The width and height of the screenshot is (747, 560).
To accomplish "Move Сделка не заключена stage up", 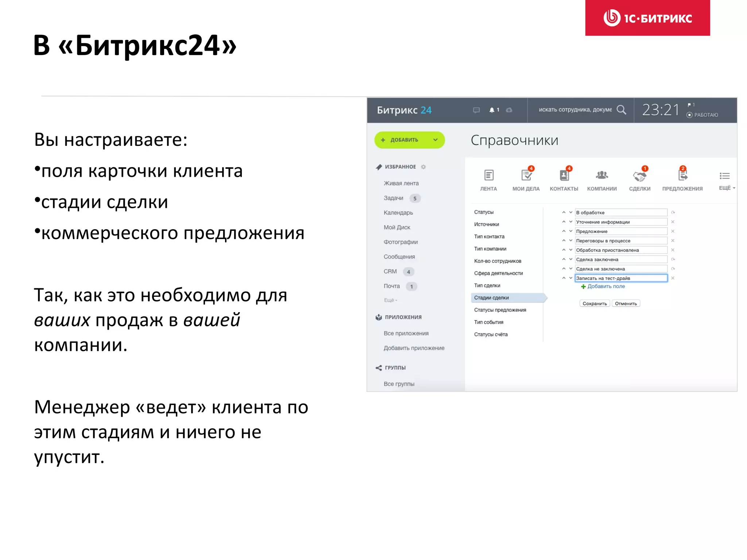I will click(564, 269).
